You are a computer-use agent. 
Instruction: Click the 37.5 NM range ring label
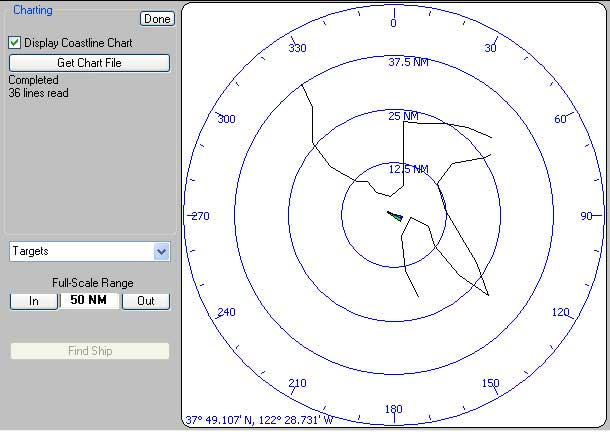pos(408,62)
